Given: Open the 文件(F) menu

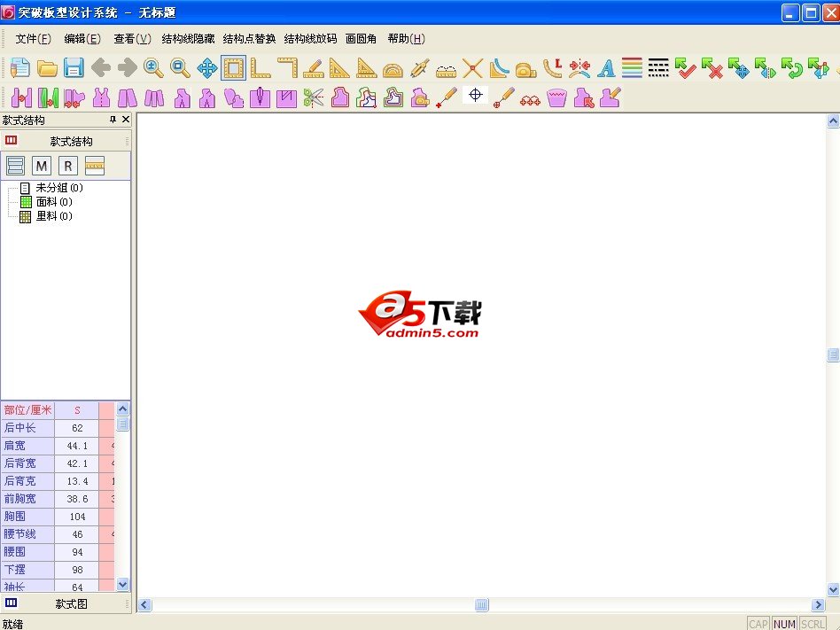Looking at the screenshot, I should tap(34, 39).
